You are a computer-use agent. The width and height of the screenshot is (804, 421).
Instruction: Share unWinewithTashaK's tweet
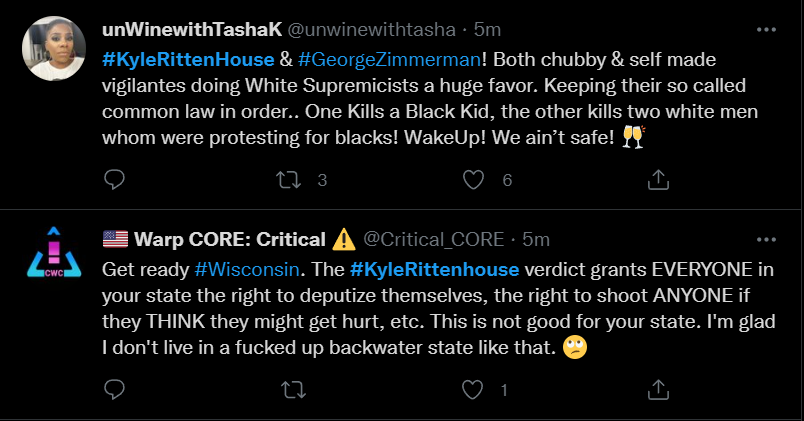pos(658,180)
